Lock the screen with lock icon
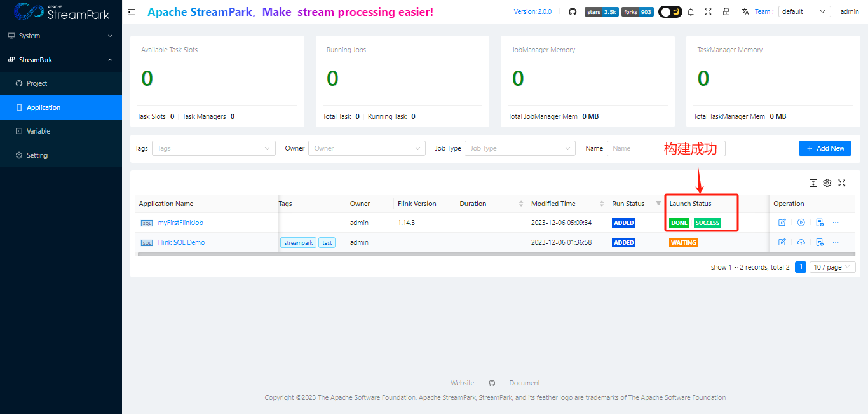 coord(726,11)
